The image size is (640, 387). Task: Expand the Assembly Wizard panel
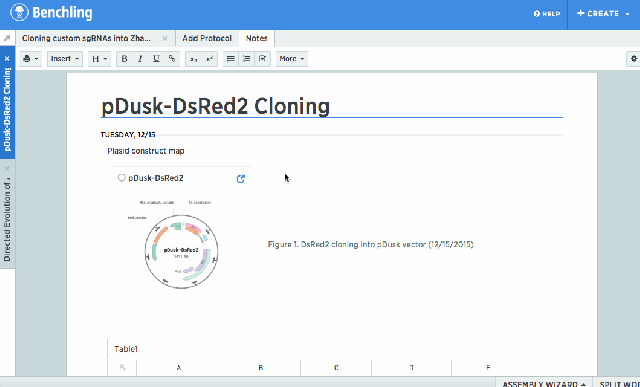pyautogui.click(x=544, y=384)
